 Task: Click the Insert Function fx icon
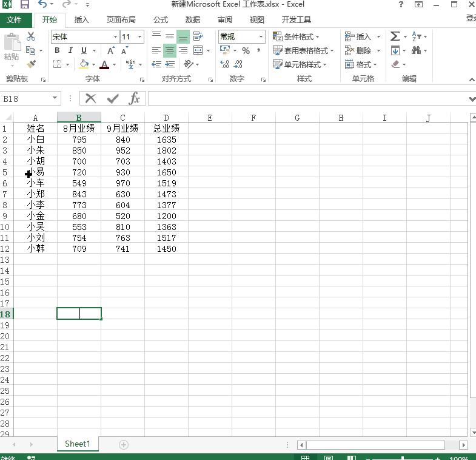tap(134, 98)
